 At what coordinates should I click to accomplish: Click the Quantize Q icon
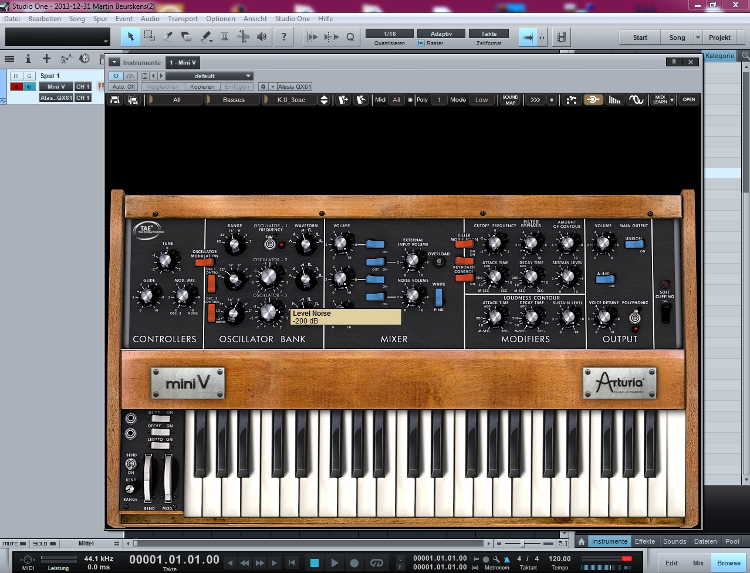(x=351, y=37)
